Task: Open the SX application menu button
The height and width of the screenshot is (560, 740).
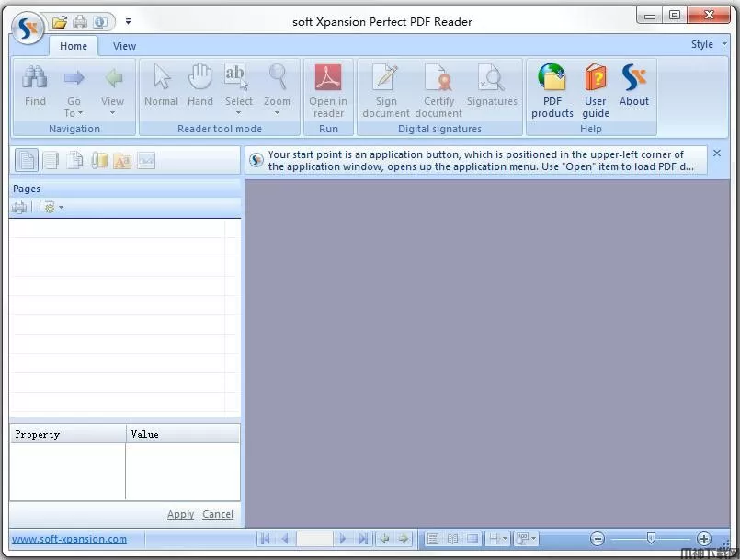Action: point(28,29)
